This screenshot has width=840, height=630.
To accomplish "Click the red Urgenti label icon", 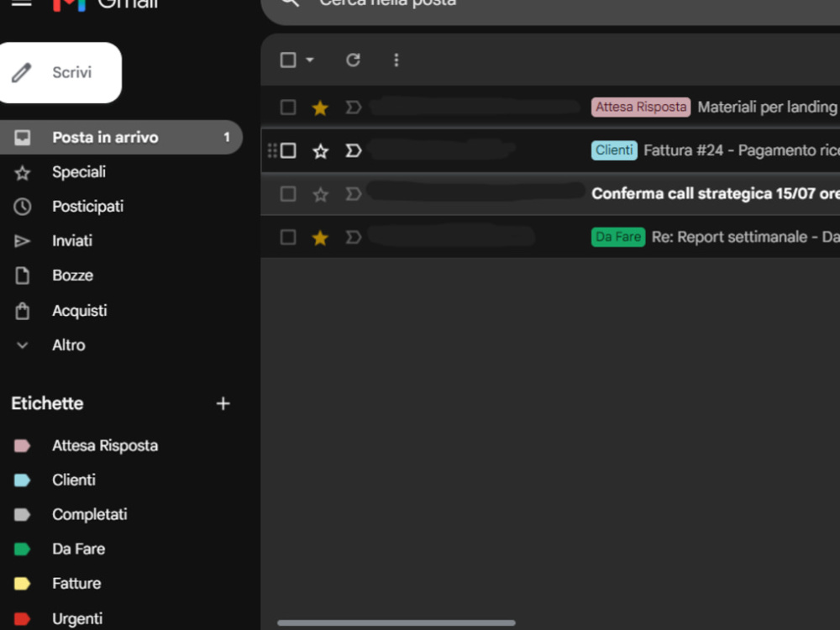I will (x=22, y=619).
